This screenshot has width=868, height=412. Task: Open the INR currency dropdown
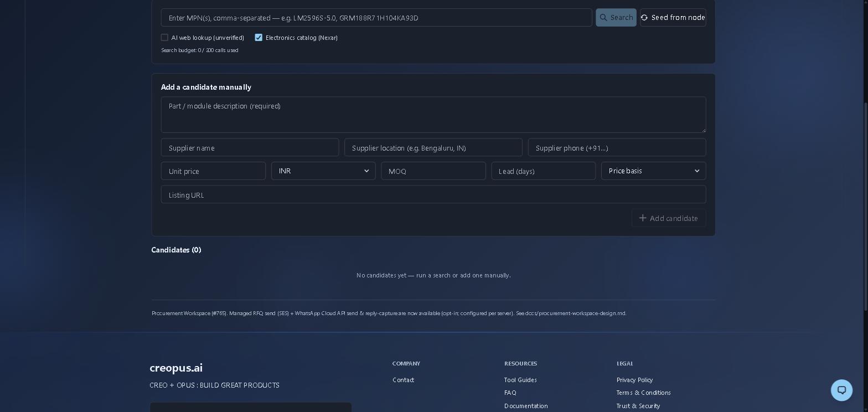[x=323, y=171]
